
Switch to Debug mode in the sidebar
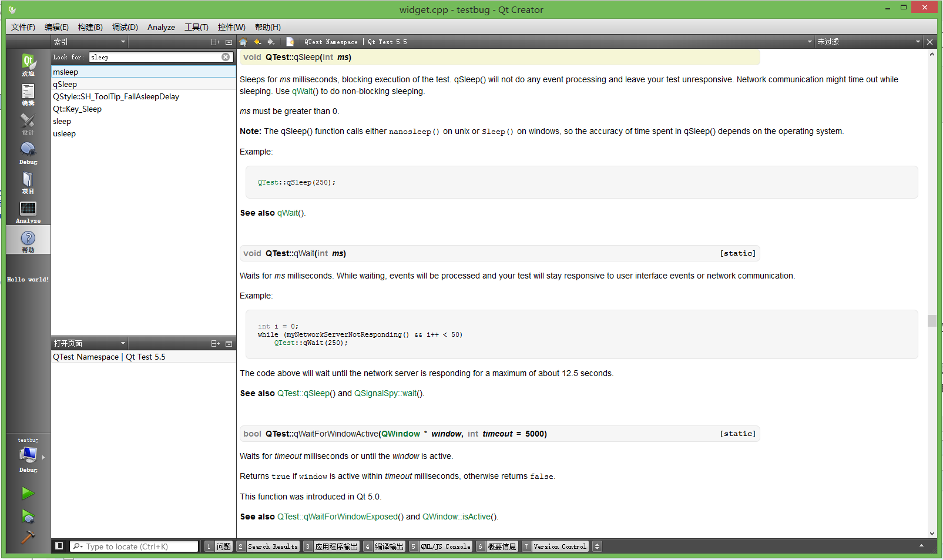(x=28, y=153)
